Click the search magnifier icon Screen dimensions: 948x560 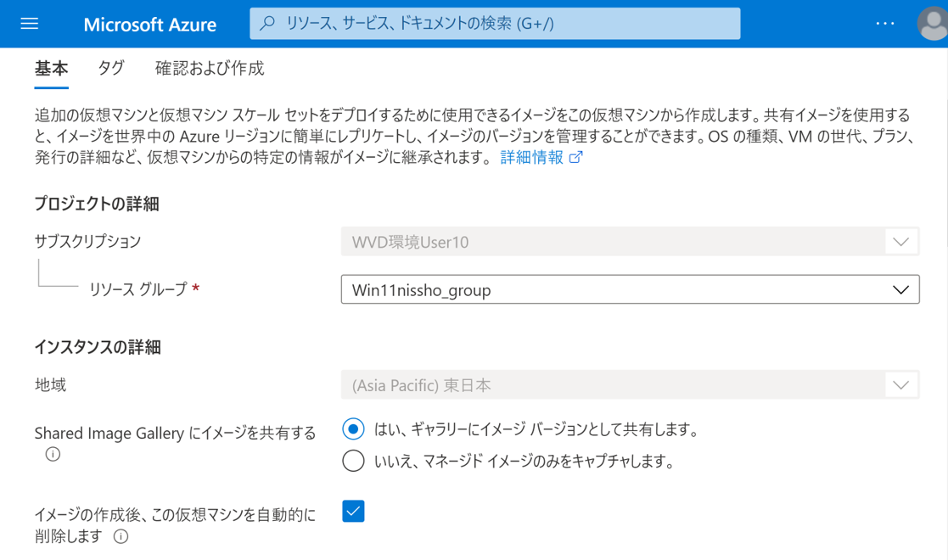[x=267, y=24]
